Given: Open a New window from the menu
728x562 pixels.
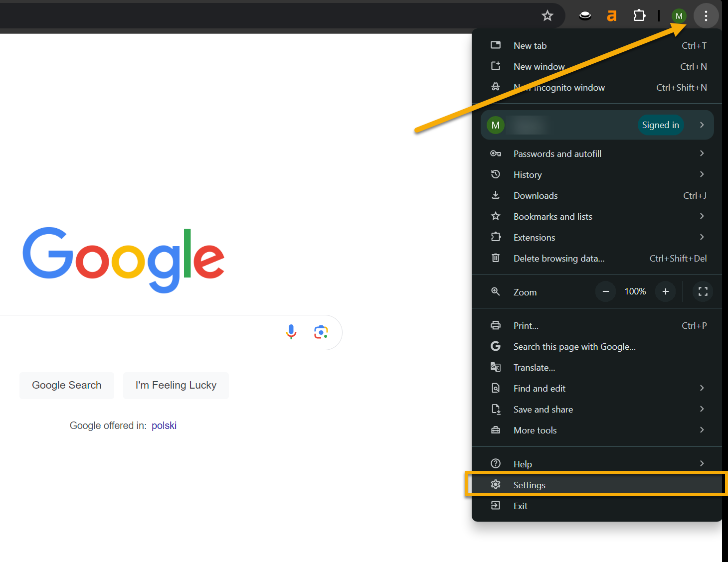Looking at the screenshot, I should 597,66.
